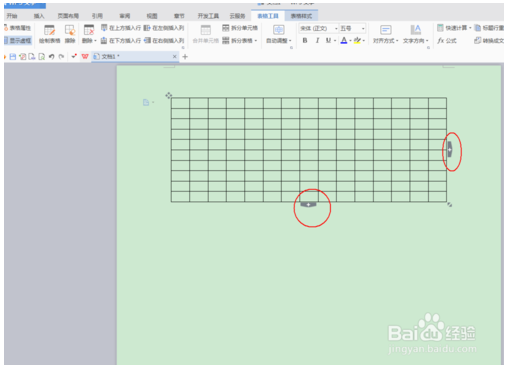506x365 pixels.
Task: Insert column left with 在左侧插入列
Action: click(164, 28)
